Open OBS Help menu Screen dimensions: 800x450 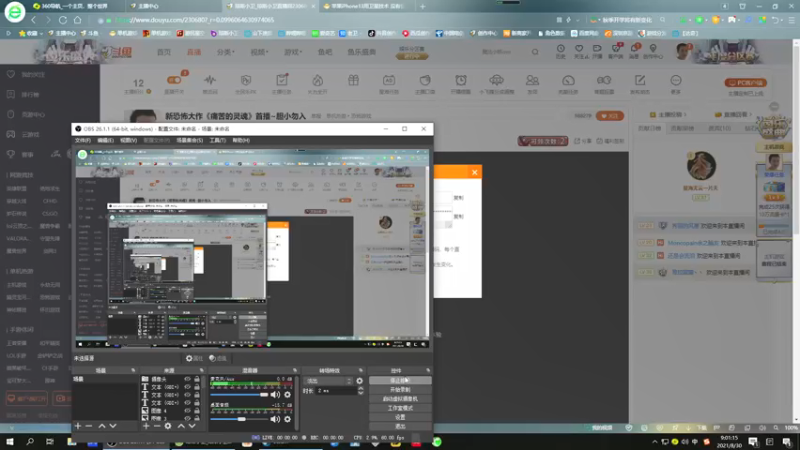click(x=241, y=140)
